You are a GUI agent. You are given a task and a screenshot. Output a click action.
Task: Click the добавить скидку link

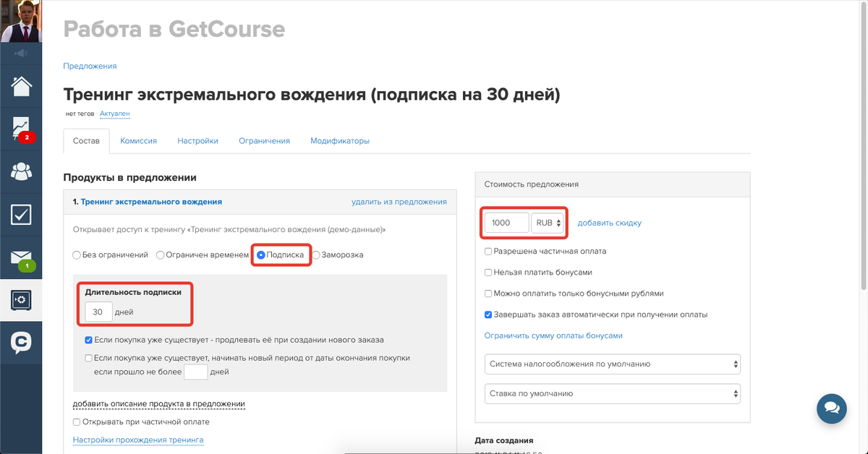click(x=609, y=223)
